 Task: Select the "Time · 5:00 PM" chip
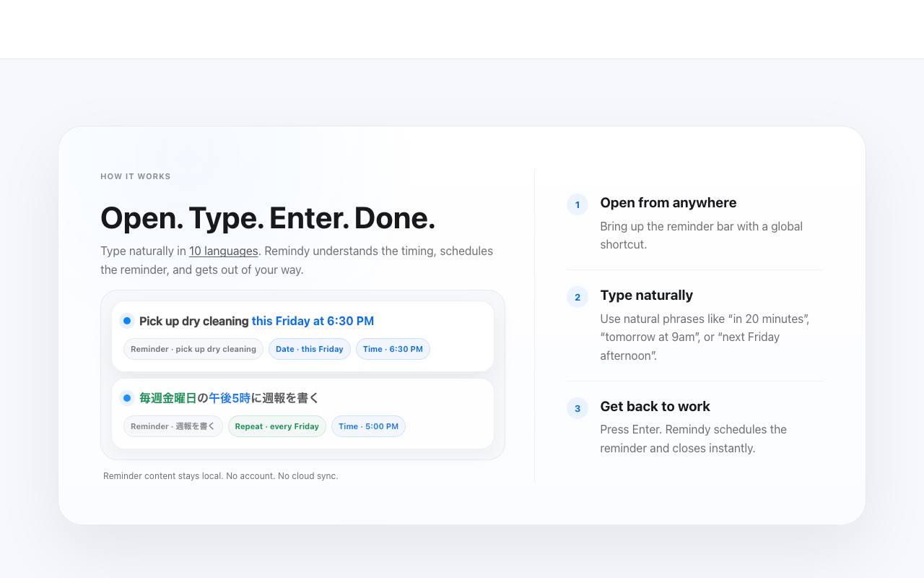pos(368,426)
